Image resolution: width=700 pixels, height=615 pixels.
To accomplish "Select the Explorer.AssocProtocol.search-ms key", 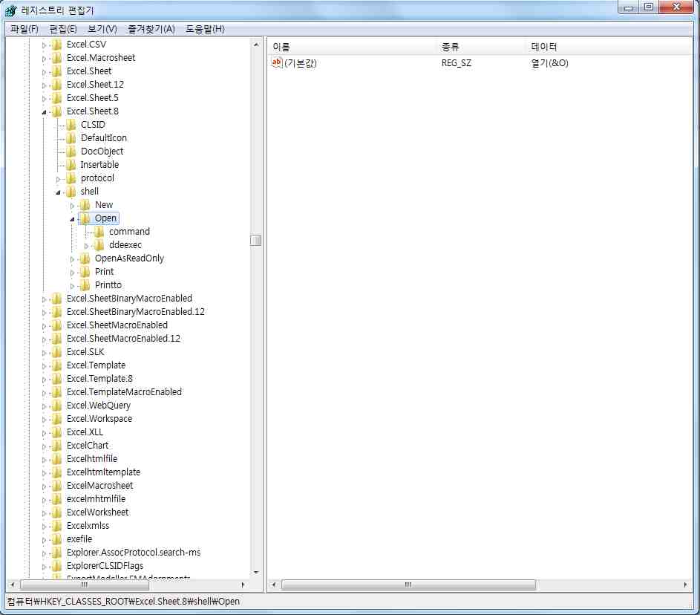I will pos(134,553).
